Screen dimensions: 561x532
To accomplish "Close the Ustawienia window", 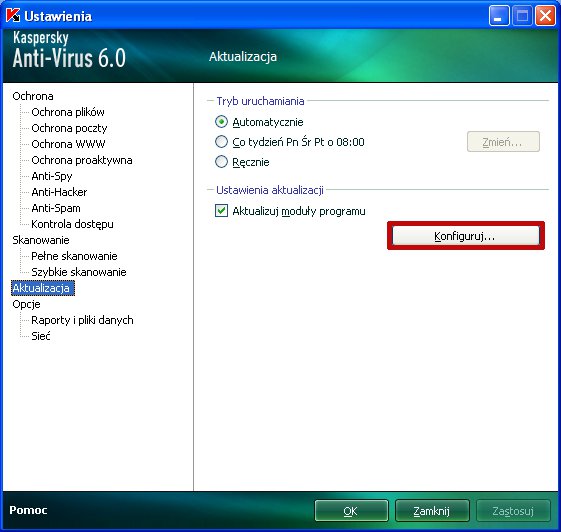I will point(545,16).
